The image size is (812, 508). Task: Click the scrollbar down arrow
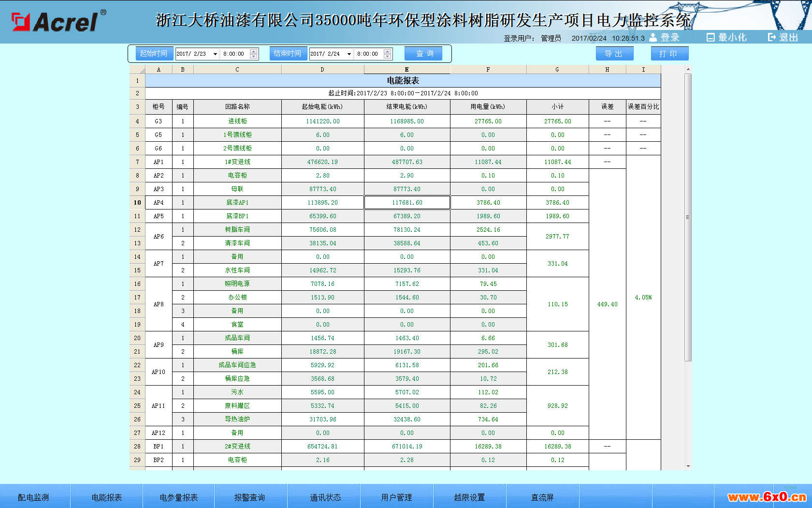[688, 466]
